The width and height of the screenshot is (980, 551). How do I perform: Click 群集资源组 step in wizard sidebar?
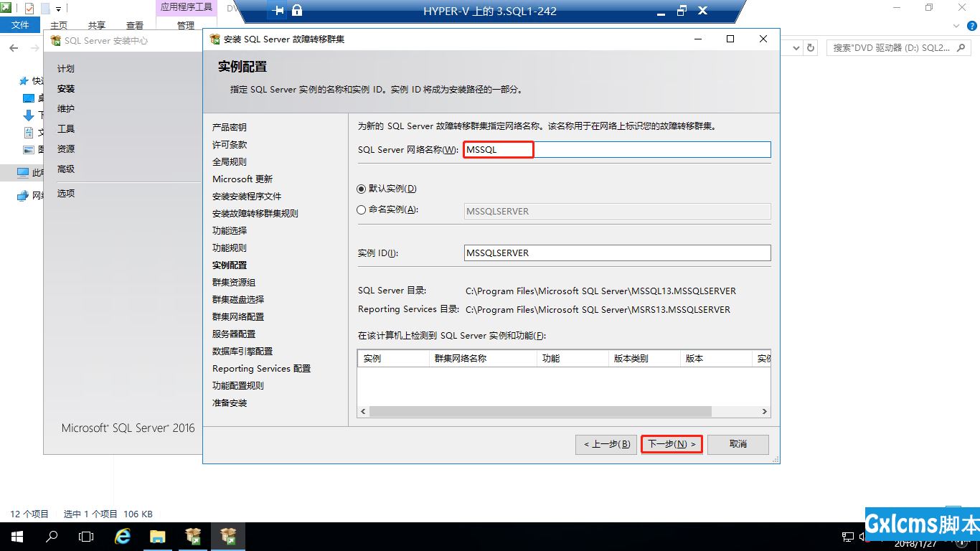[x=234, y=283]
